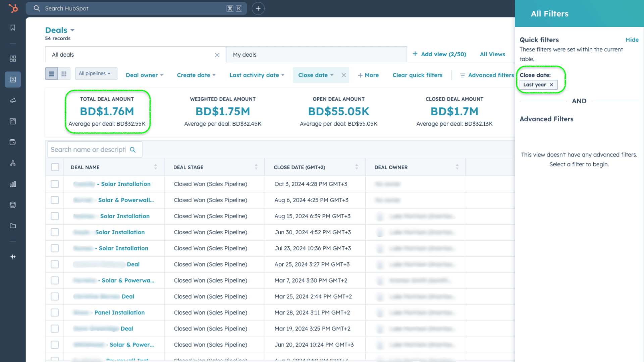Click the search icon in deal name search

[133, 150]
